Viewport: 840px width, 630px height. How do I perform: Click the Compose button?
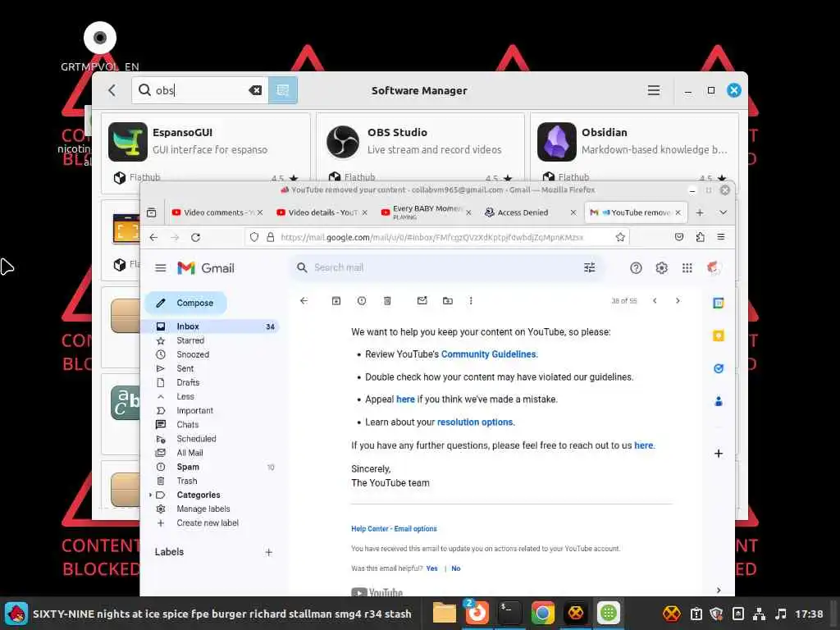click(186, 304)
